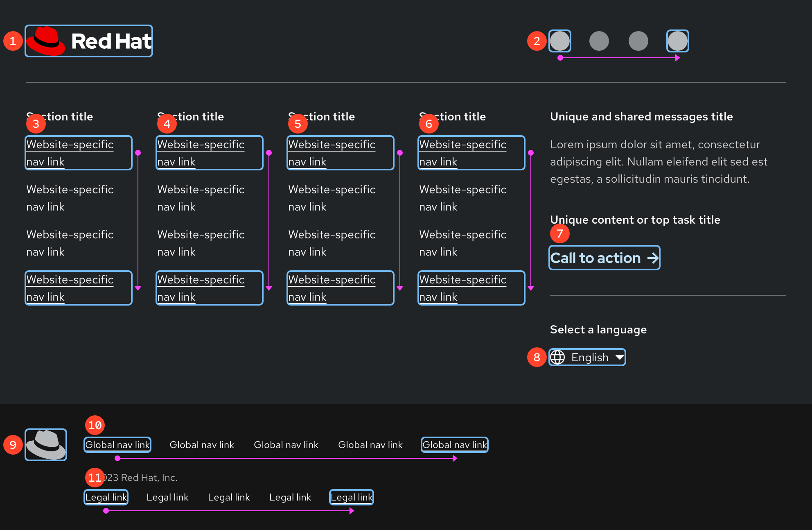Image resolution: width=812 pixels, height=530 pixels.
Task: Click the bottom nav link in fourth column
Action: click(x=471, y=288)
